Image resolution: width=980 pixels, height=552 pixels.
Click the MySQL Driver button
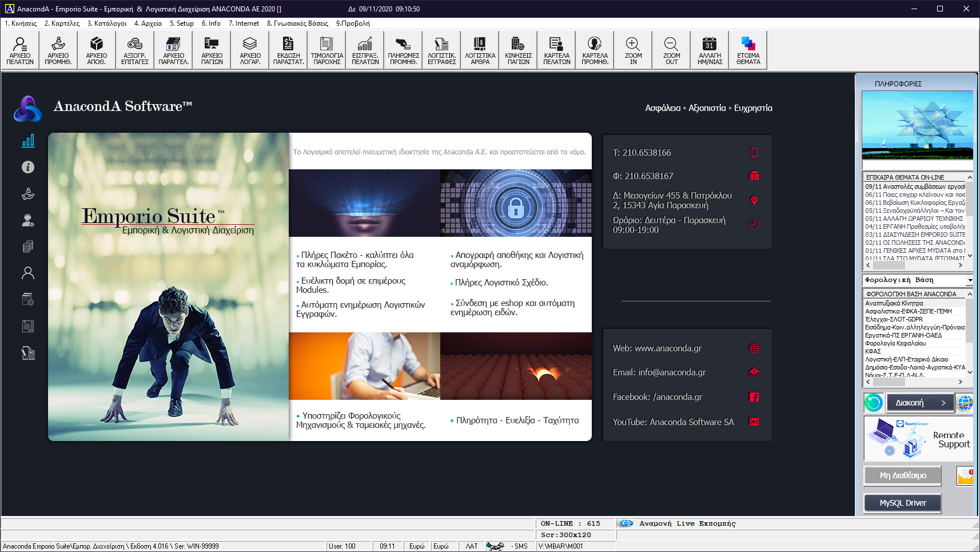click(x=902, y=503)
